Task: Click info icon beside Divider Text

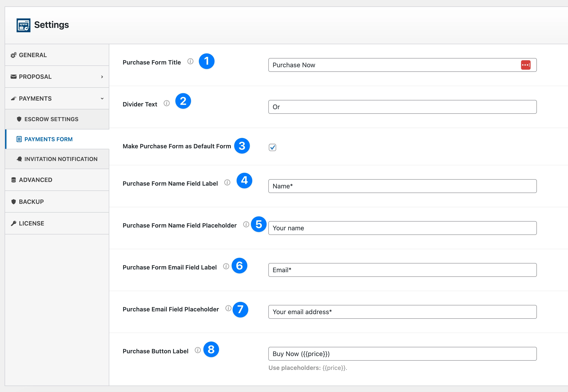Action: pos(167,103)
